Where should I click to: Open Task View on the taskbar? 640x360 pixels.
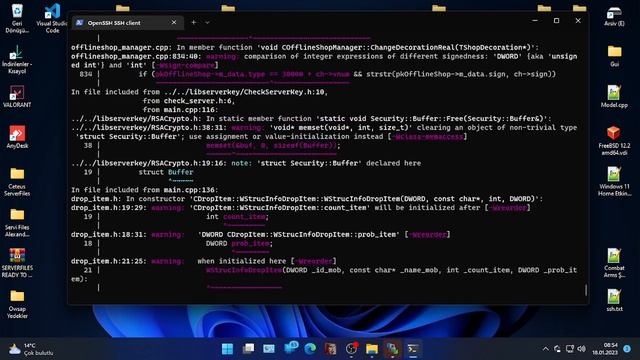[x=248, y=349]
